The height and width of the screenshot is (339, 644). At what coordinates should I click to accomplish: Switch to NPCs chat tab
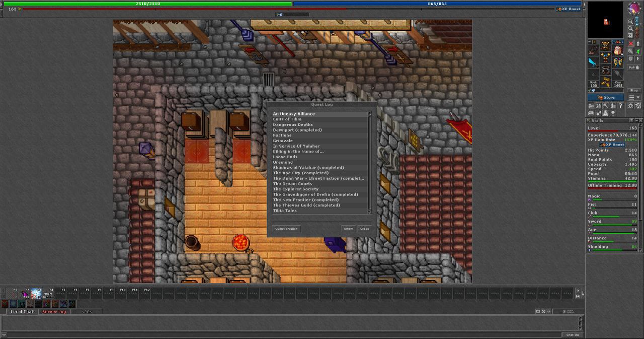pos(87,312)
